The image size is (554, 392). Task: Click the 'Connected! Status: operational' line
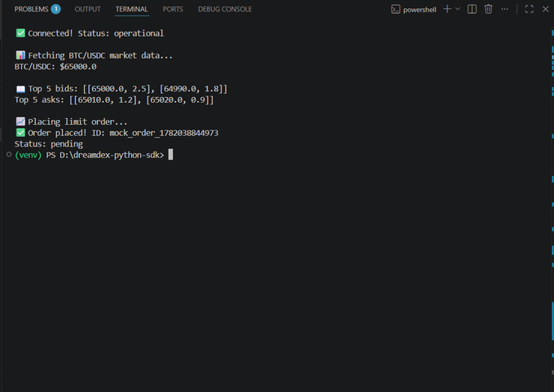[x=90, y=33]
